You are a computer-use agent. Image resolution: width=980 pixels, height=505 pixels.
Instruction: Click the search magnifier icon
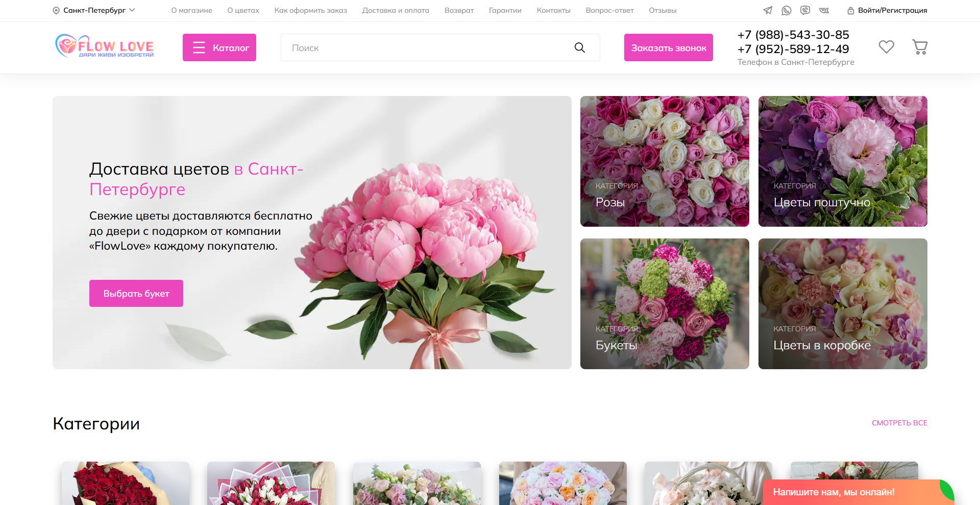579,47
